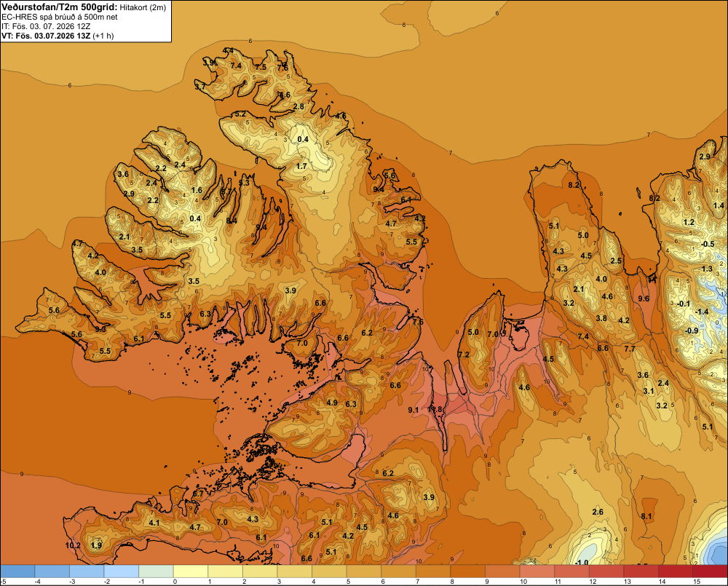This screenshot has height=586, width=728.
Task: Click the legend label '0'
Action: pos(175,582)
